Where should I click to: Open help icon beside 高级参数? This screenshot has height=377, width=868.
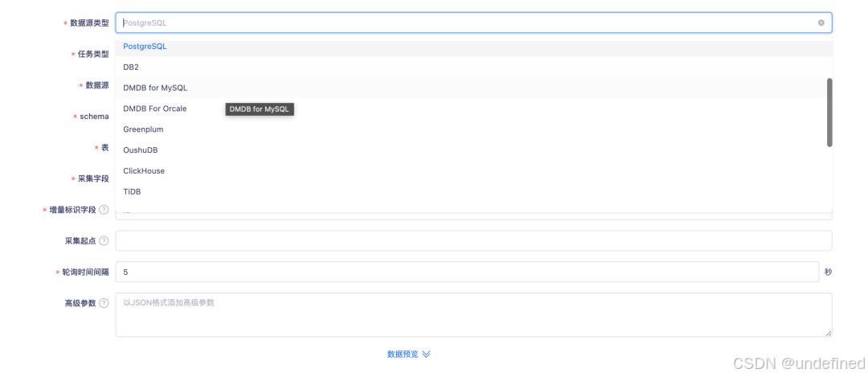[x=104, y=303]
